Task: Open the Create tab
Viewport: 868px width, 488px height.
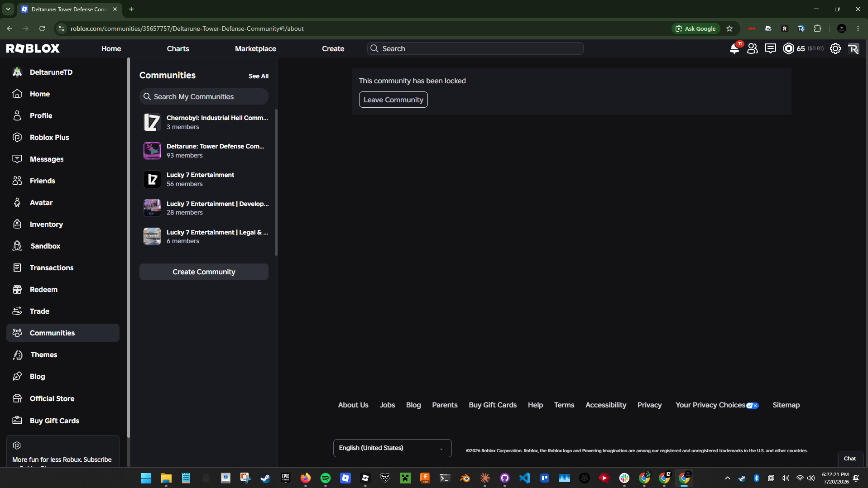Action: (333, 48)
